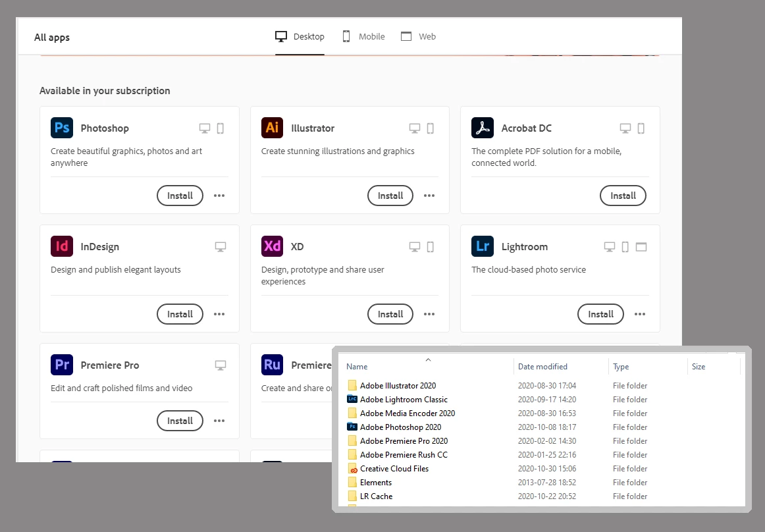Click Lightroom's mobile platform icon

tap(625, 247)
